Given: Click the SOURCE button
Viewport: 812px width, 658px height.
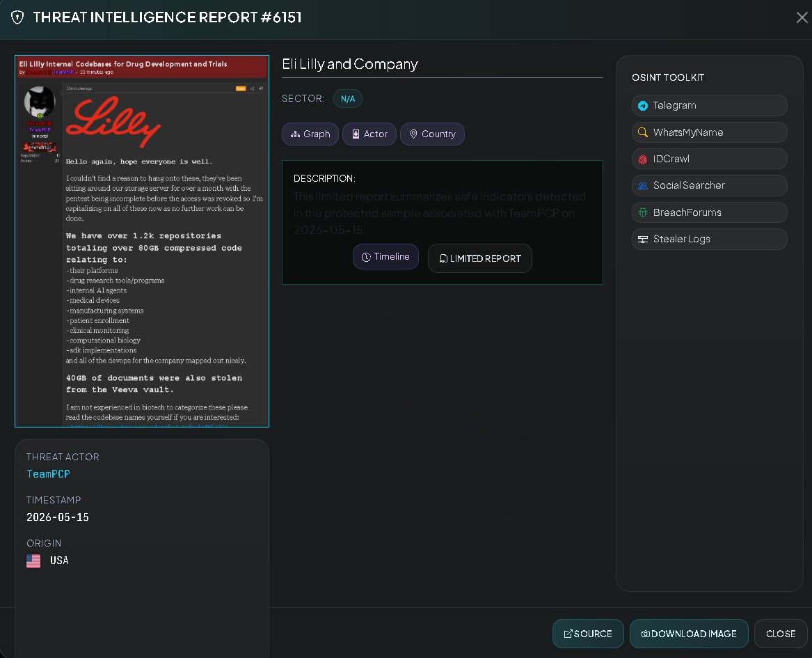Looking at the screenshot, I should click(x=588, y=634).
